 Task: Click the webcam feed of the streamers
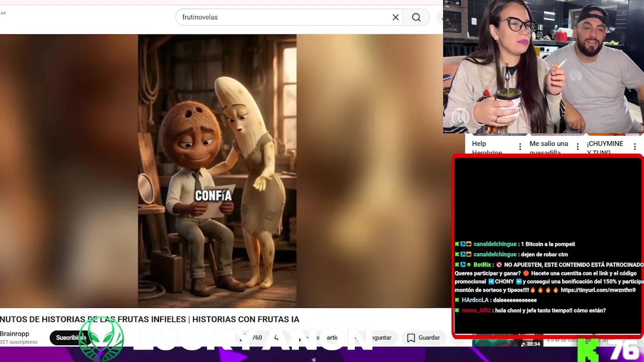[543, 67]
